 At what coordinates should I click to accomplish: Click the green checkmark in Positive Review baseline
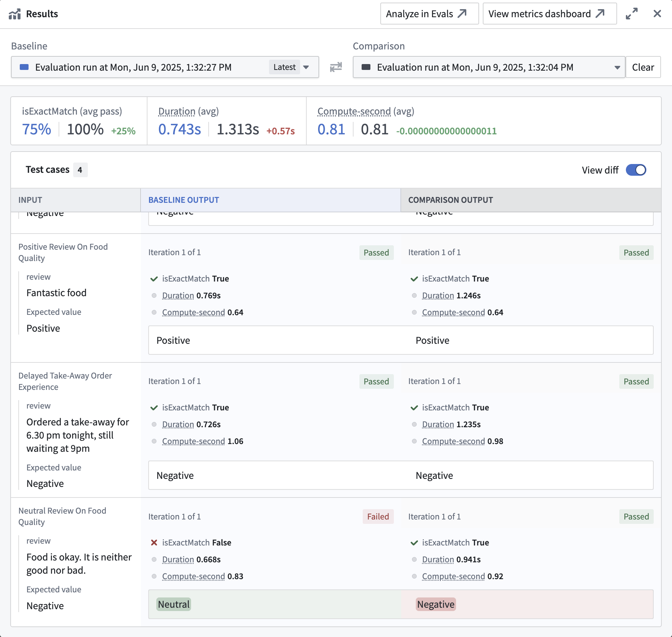point(154,279)
